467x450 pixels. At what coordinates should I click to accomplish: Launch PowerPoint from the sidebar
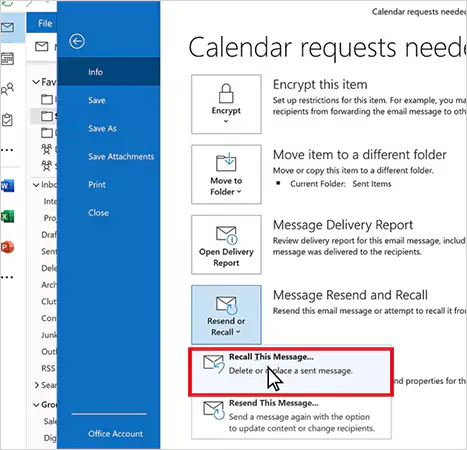click(8, 247)
